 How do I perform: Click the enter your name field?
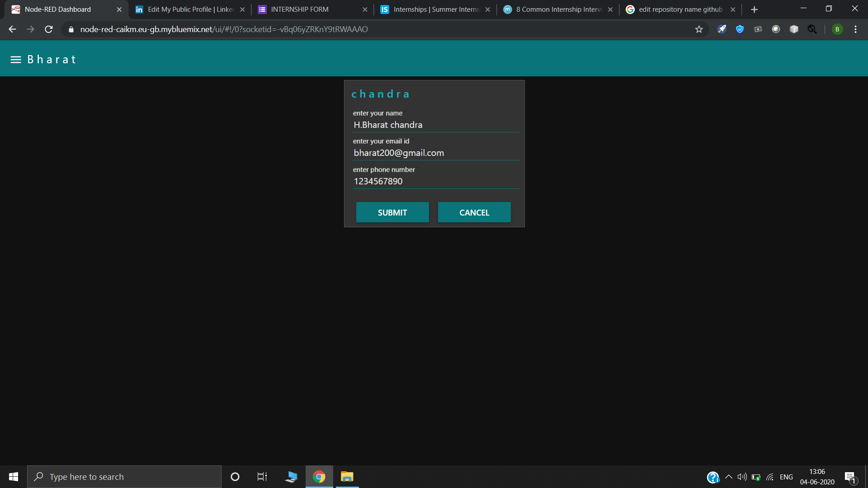click(x=436, y=125)
